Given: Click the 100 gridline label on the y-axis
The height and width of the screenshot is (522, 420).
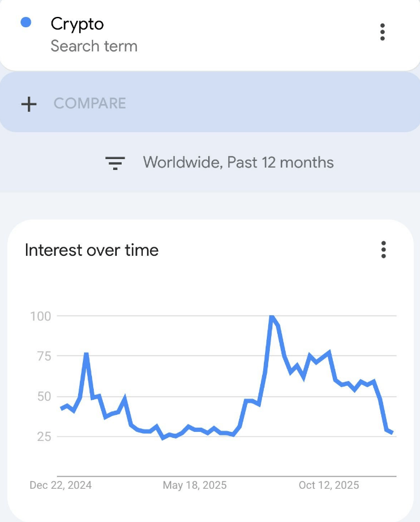Looking at the screenshot, I should (x=42, y=315).
